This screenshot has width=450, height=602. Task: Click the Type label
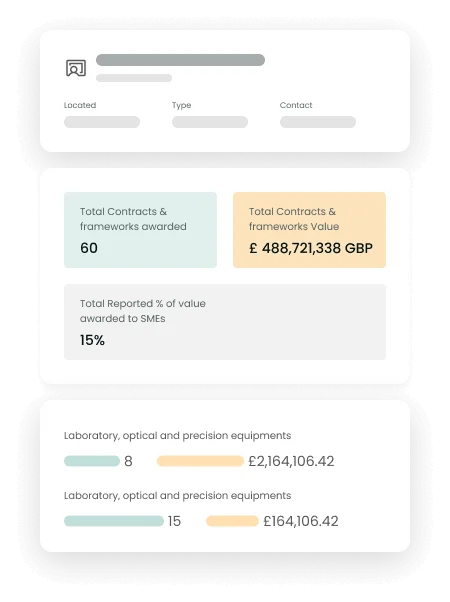[x=181, y=105]
